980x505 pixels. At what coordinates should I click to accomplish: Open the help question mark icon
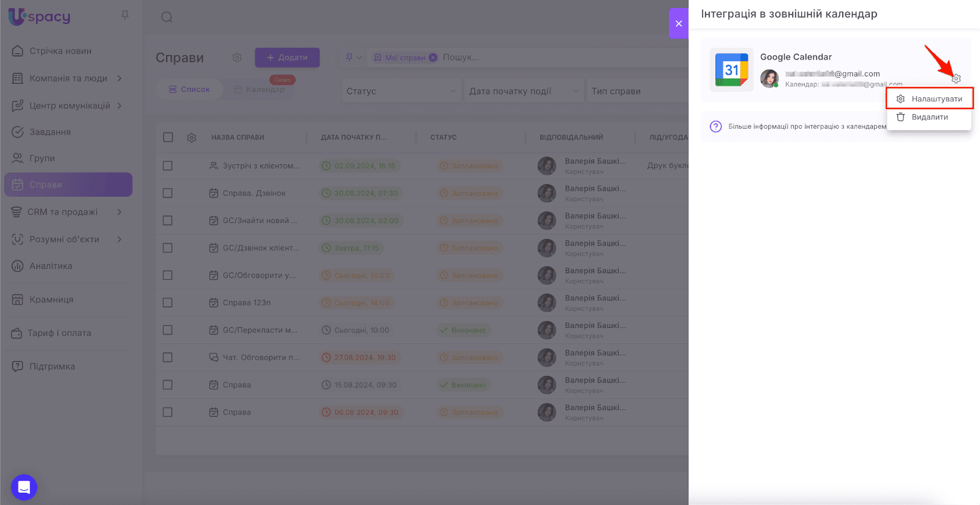715,126
